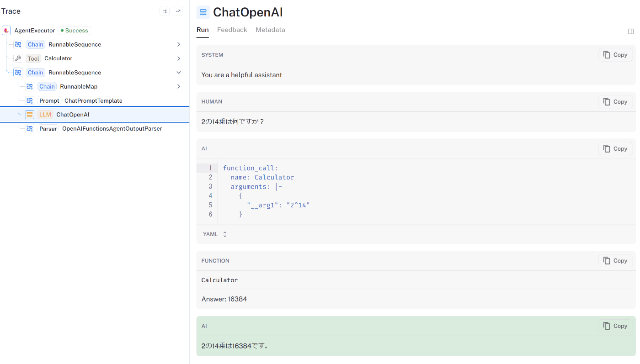Switch to the Run tab

(x=203, y=30)
